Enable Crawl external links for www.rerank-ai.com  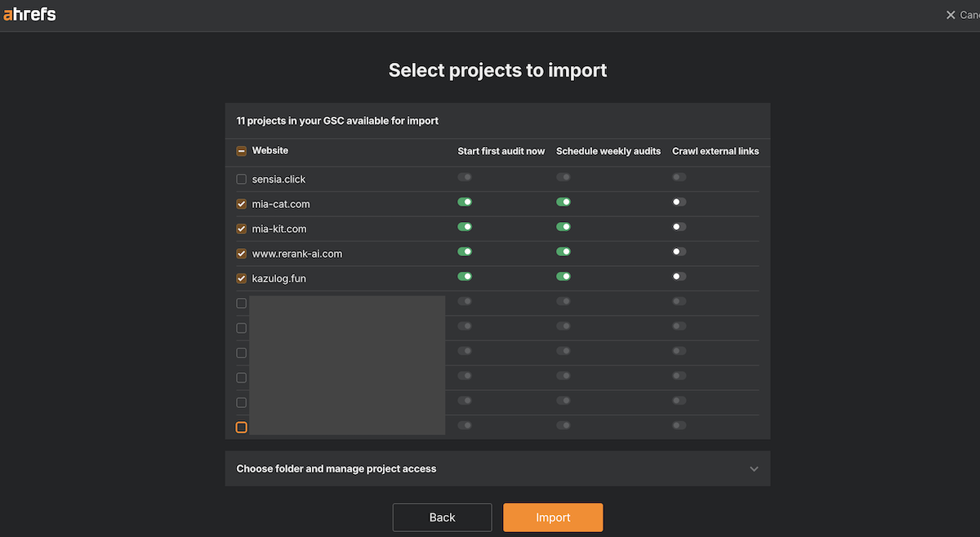(x=679, y=251)
